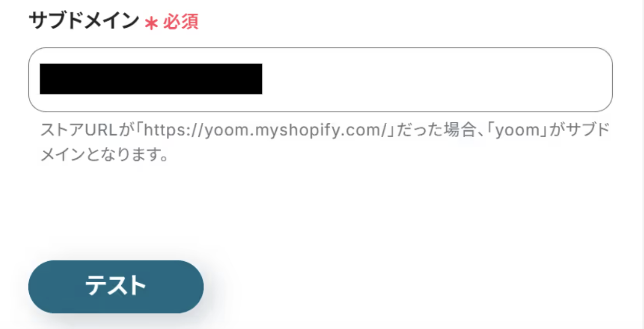Click the blank space between hint and テスト button
Image resolution: width=644 pixels, height=329 pixels.
[x=320, y=211]
